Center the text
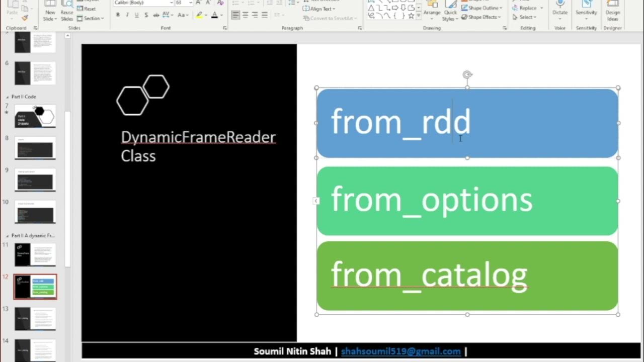This screenshot has height=362, width=644. pos(246,15)
